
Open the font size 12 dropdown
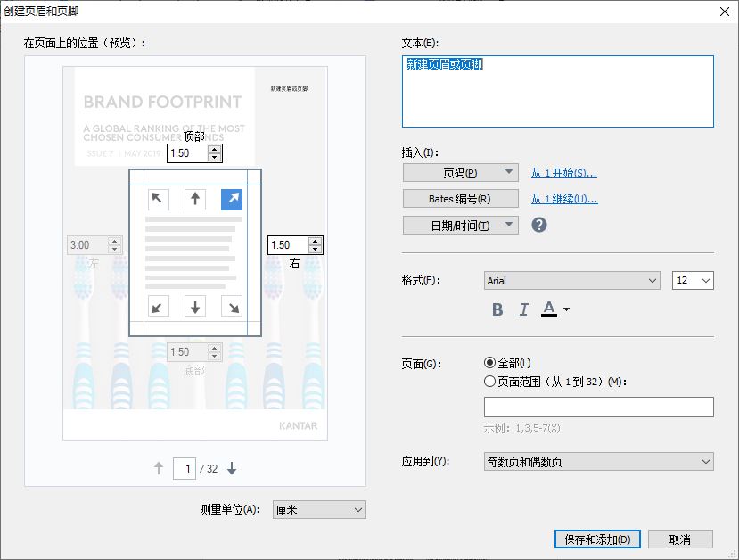tap(693, 281)
